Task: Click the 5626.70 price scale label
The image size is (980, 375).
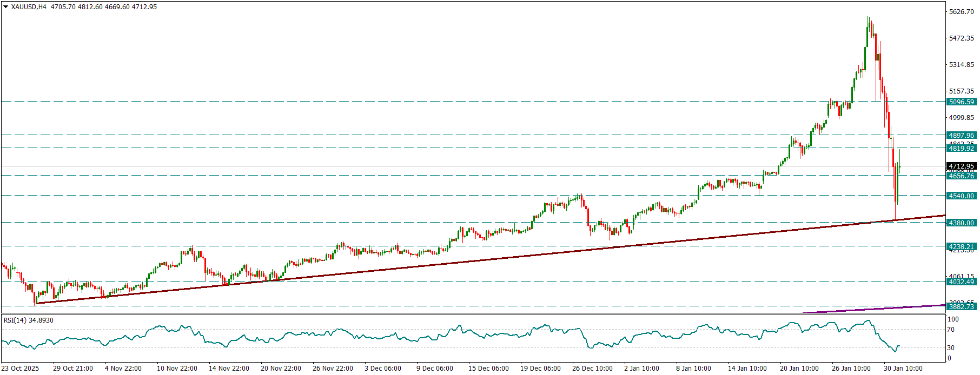Action: 961,12
